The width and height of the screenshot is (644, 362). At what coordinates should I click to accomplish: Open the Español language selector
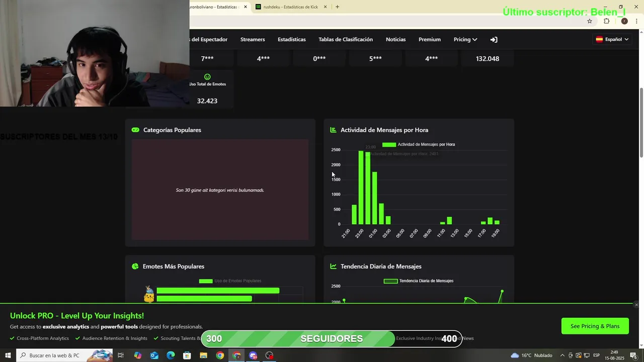pos(612,39)
